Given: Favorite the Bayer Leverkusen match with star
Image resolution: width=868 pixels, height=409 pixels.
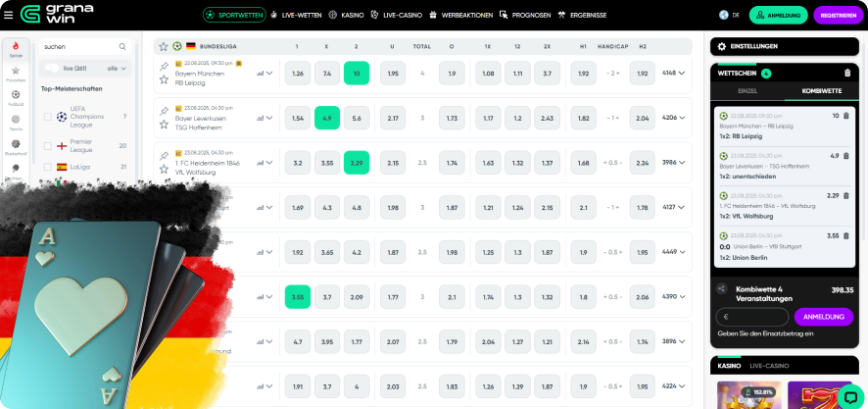Looking at the screenshot, I should click(164, 124).
